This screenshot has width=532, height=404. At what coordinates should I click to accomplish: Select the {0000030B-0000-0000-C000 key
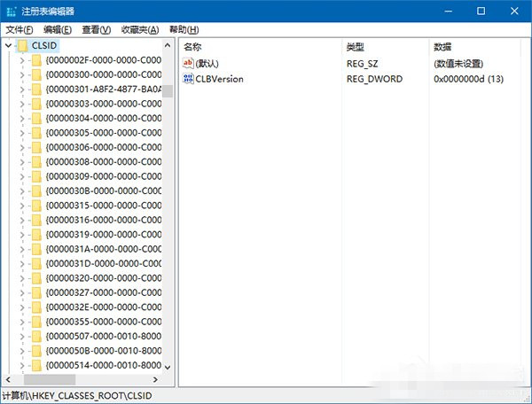pyautogui.click(x=104, y=191)
